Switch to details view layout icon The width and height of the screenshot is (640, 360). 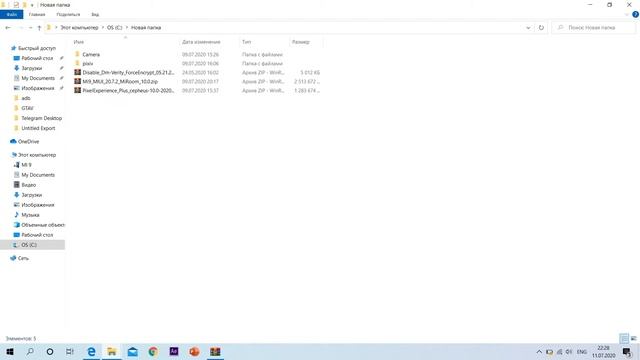(x=624, y=338)
